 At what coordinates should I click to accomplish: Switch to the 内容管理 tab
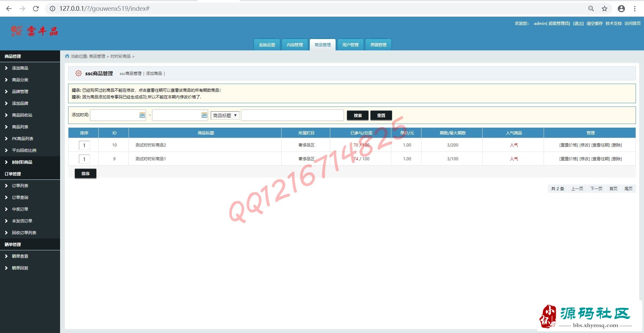pos(295,45)
